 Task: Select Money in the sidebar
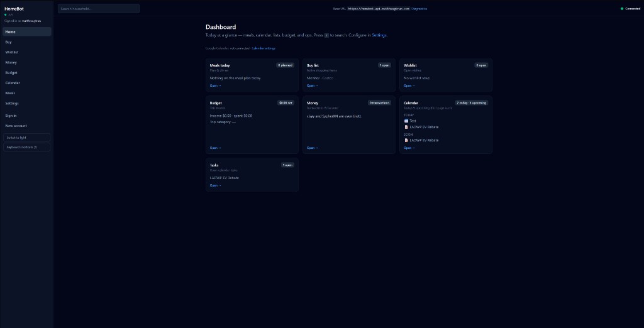pyautogui.click(x=27, y=62)
